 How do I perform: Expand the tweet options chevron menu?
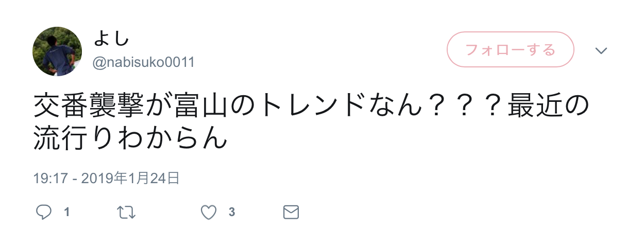tap(601, 50)
